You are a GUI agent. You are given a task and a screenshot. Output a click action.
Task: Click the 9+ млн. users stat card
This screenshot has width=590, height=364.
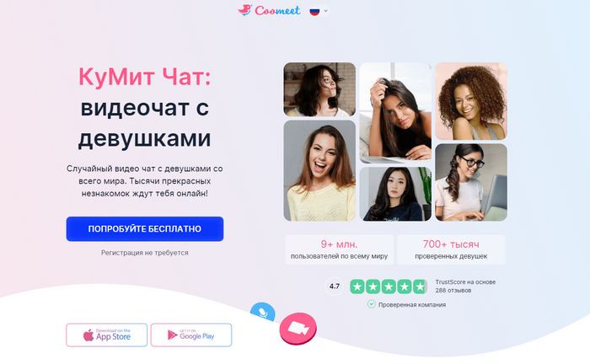339,249
